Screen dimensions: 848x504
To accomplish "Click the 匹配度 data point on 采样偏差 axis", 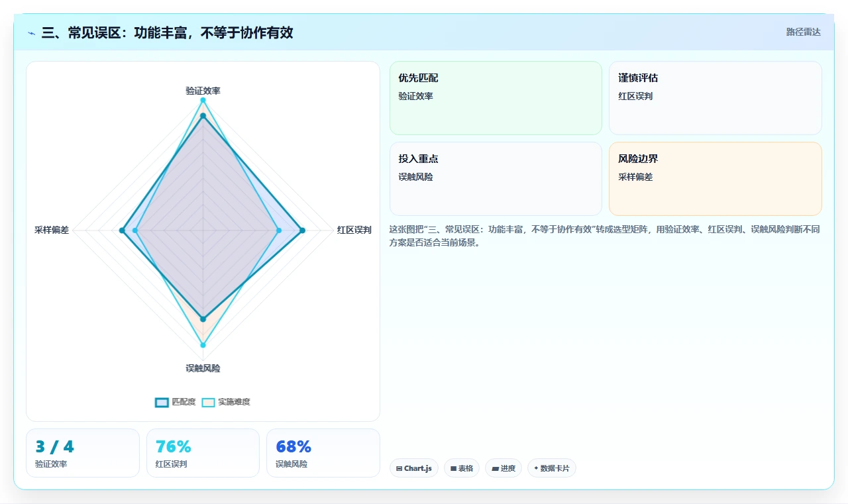I will 122,230.
